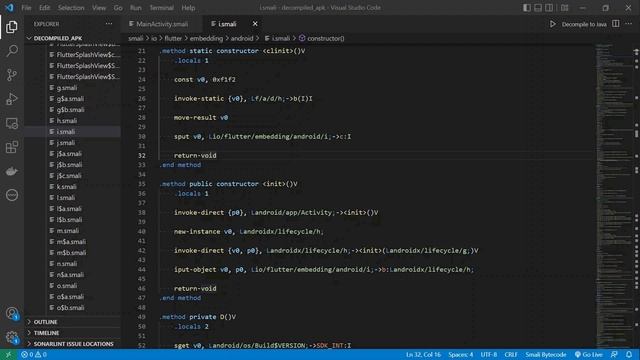Open the Run menu
The height and width of the screenshot is (360, 640).
click(x=136, y=8)
